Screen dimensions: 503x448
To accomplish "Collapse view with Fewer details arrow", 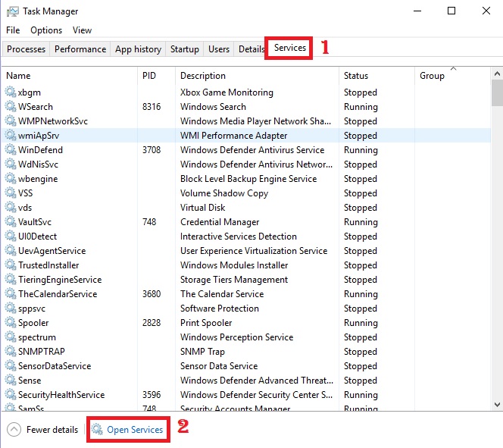I will [14, 430].
